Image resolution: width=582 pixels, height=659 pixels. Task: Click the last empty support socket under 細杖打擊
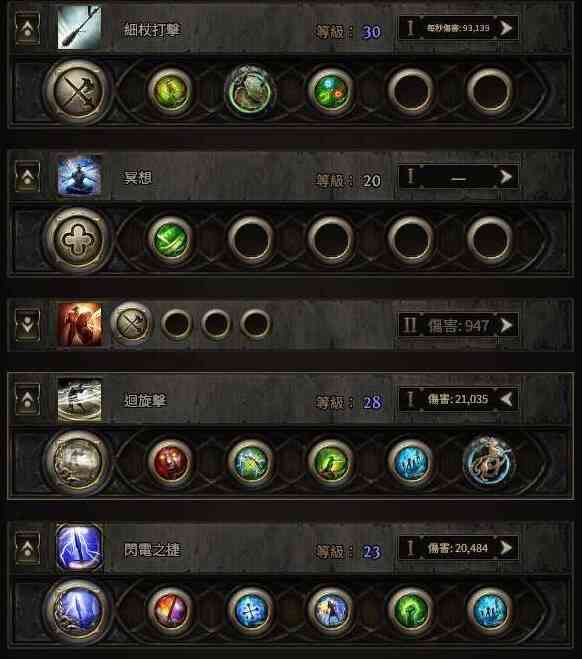click(x=490, y=91)
